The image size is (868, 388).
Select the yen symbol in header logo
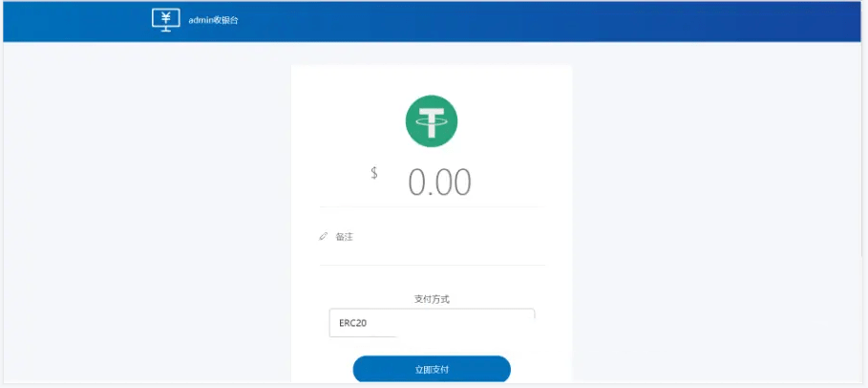[165, 17]
